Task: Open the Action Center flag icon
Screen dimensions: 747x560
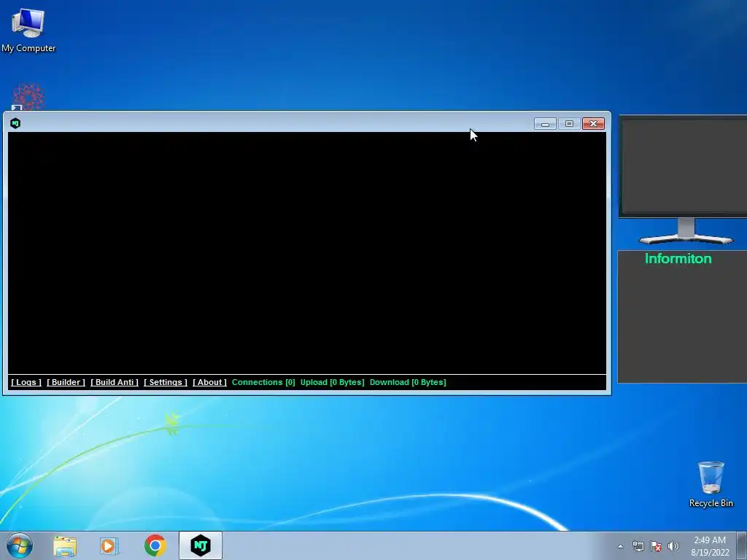Action: coord(656,546)
